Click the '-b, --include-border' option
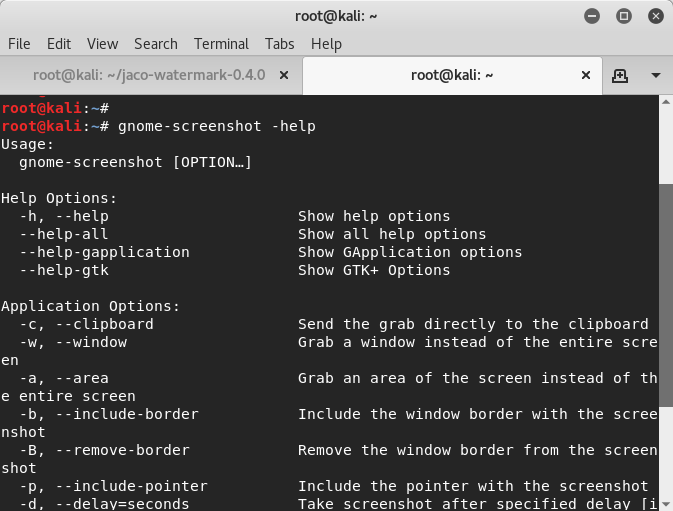The image size is (673, 511). click(x=109, y=414)
